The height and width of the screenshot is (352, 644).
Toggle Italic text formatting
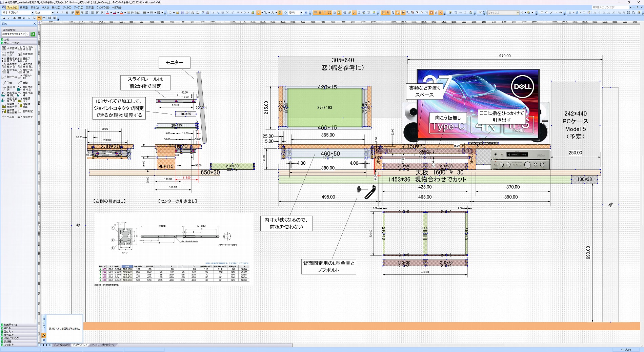(62, 13)
